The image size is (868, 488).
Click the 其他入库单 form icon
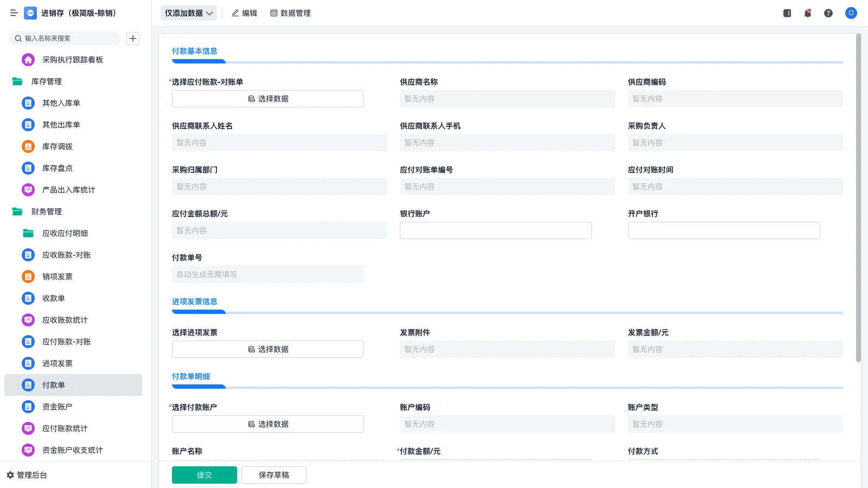tap(28, 103)
